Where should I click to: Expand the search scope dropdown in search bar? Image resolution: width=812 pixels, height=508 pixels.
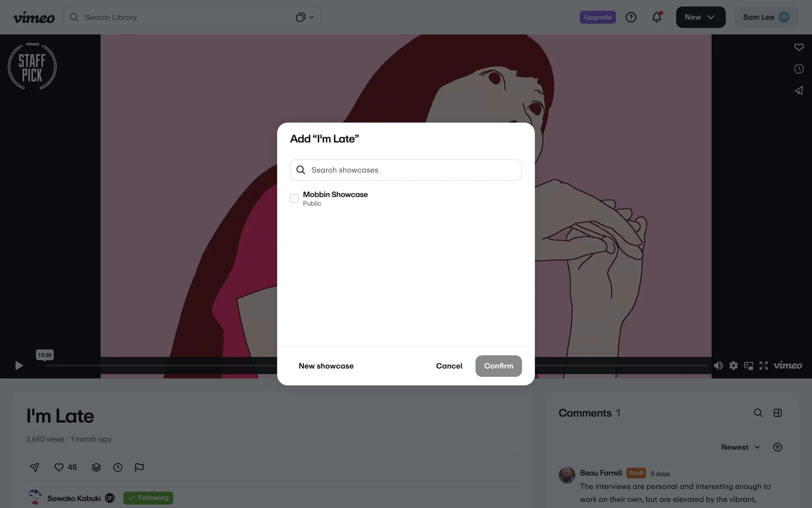tap(304, 17)
